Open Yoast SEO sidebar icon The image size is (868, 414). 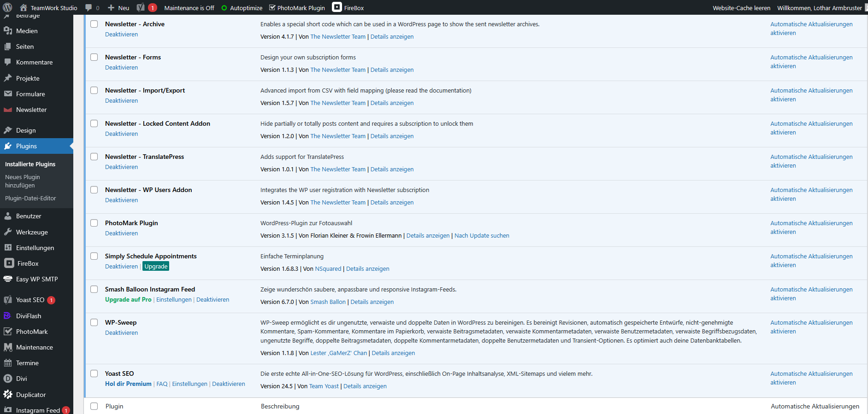[x=8, y=300]
